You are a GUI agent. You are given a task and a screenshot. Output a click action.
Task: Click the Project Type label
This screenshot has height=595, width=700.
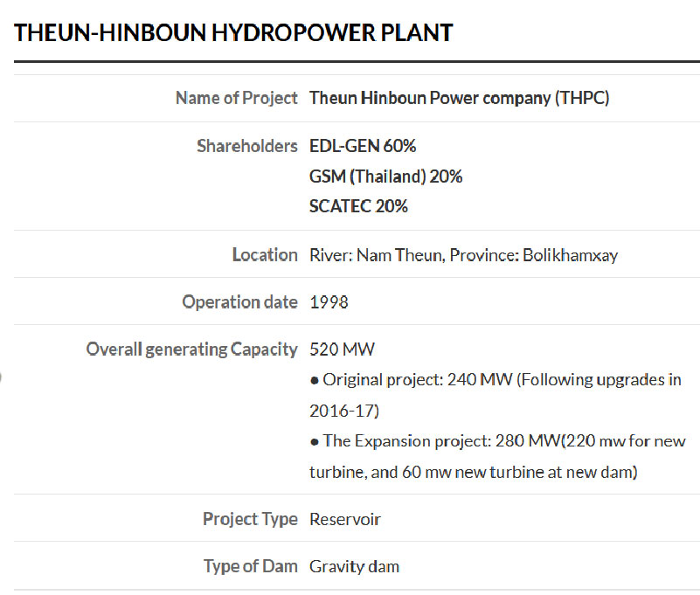250,519
